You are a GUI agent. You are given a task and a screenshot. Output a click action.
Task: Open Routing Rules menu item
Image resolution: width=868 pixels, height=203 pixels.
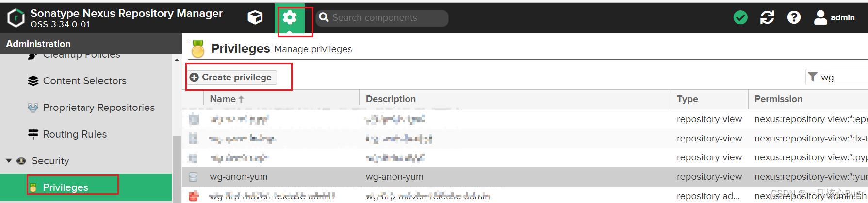pos(75,134)
